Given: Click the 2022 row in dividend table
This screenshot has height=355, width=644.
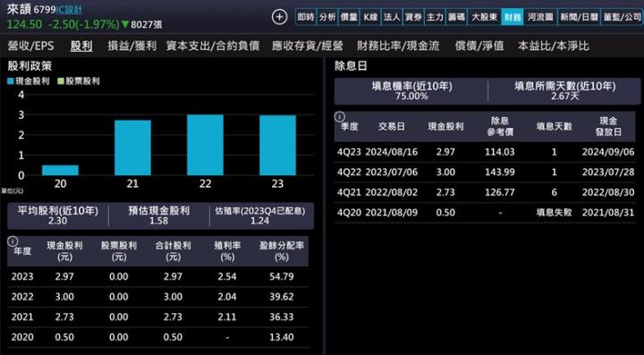Looking at the screenshot, I should coord(158,297).
